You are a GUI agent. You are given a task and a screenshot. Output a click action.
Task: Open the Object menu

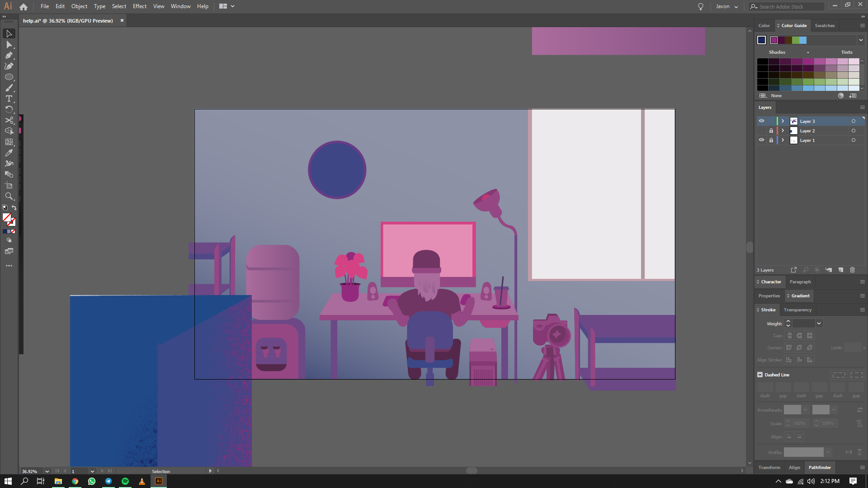(79, 6)
